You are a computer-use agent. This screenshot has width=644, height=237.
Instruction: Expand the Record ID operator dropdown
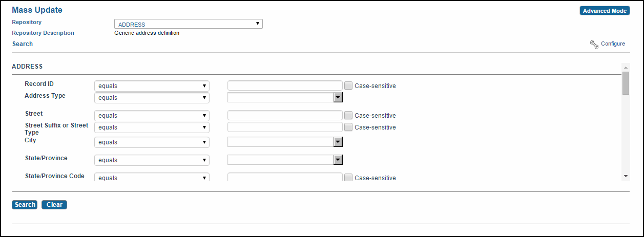(x=152, y=85)
